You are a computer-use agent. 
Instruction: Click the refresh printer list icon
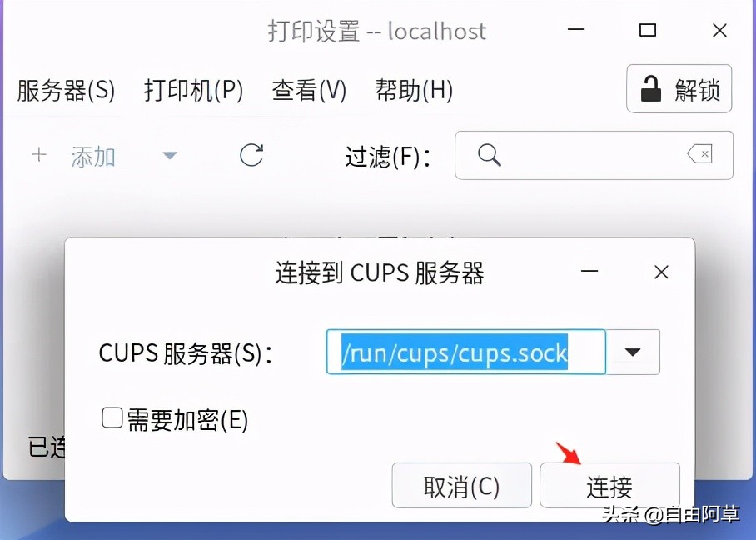point(251,156)
